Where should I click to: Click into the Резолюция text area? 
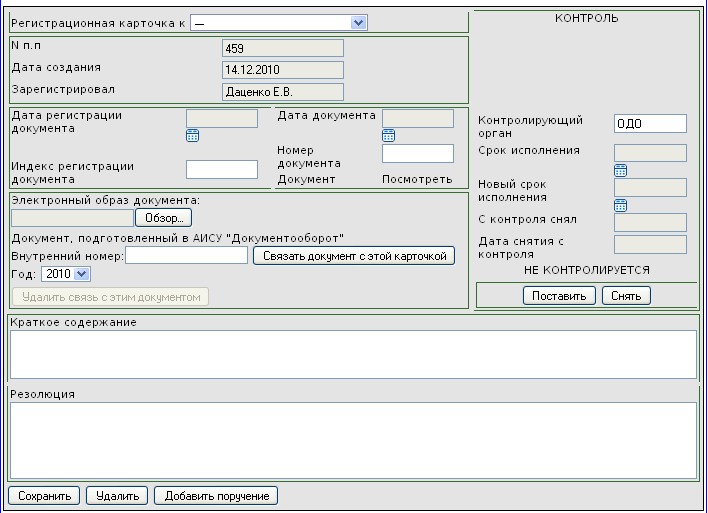[x=354, y=440]
